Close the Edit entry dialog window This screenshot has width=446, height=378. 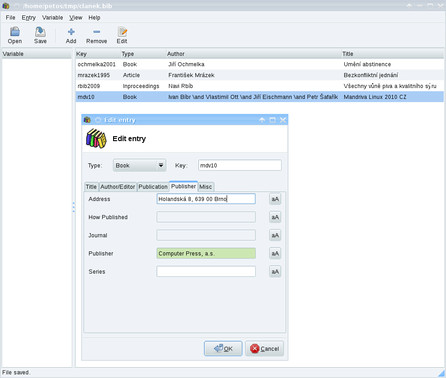[283, 120]
